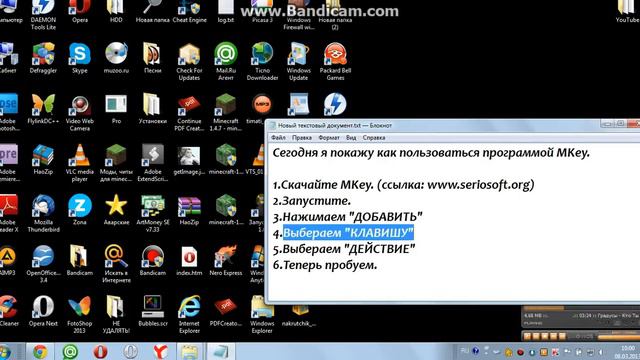Launch Google Chrome from the taskbar

pyautogui.click(x=40, y=351)
